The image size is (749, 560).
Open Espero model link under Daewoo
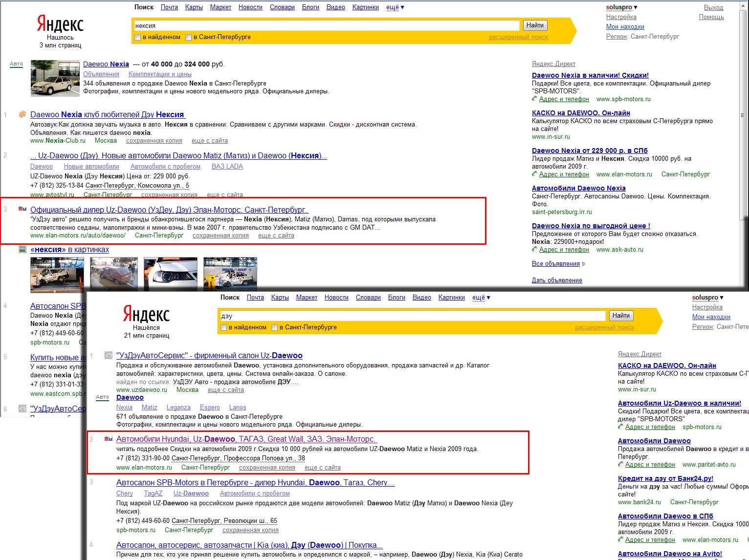coord(210,408)
